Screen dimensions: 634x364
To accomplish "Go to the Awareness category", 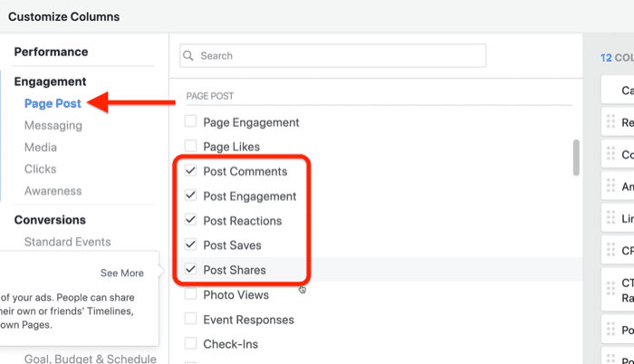I will [53, 191].
